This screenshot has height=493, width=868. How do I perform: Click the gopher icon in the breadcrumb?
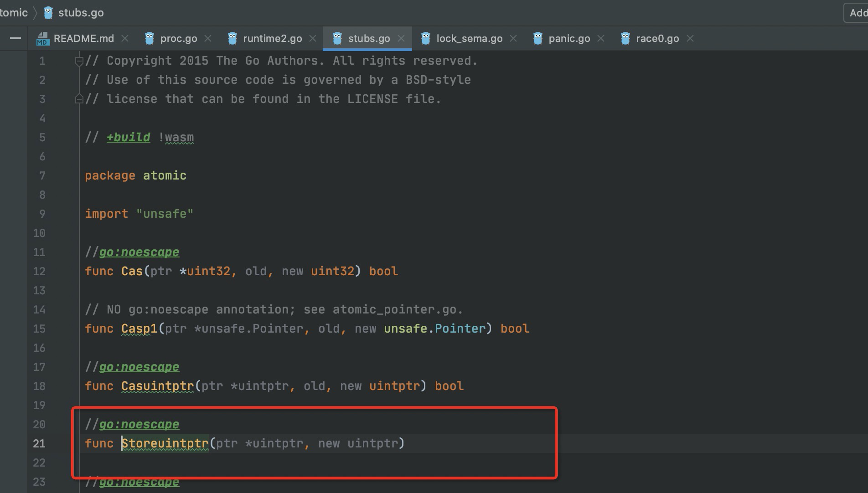pos(48,13)
